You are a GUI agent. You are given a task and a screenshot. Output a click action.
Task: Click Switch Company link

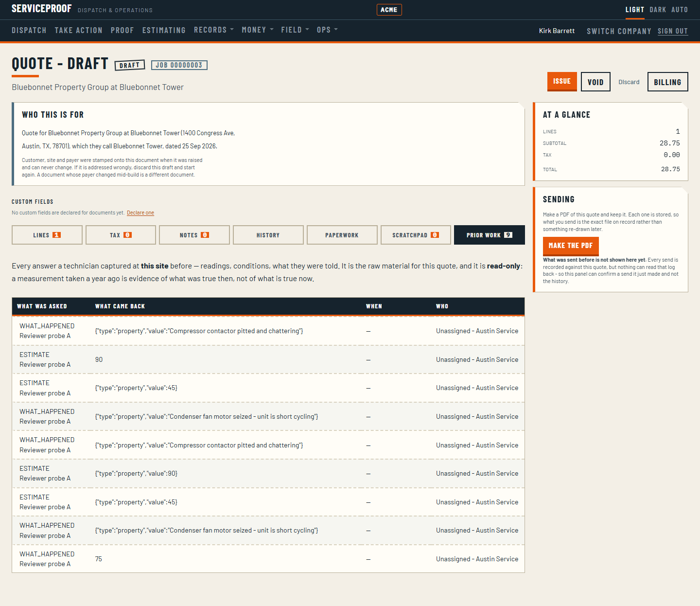619,31
